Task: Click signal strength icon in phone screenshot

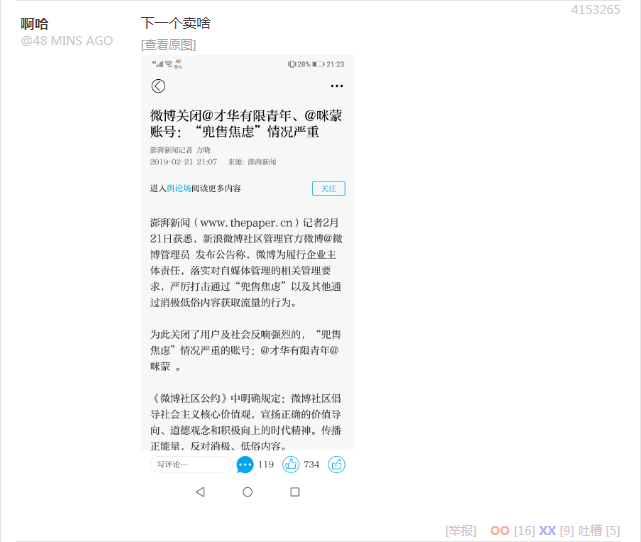Action: click(158, 64)
